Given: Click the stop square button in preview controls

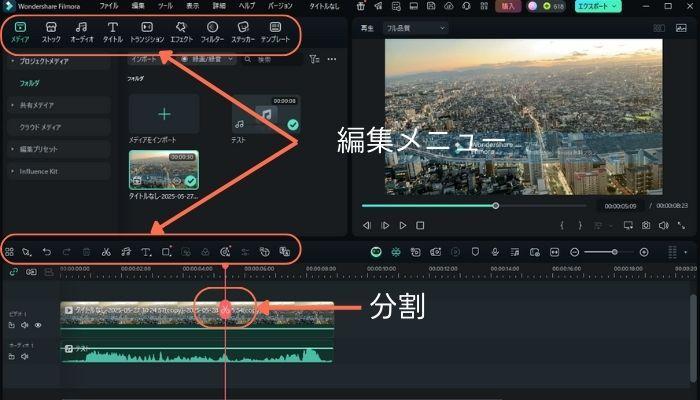Looking at the screenshot, I should (420, 225).
